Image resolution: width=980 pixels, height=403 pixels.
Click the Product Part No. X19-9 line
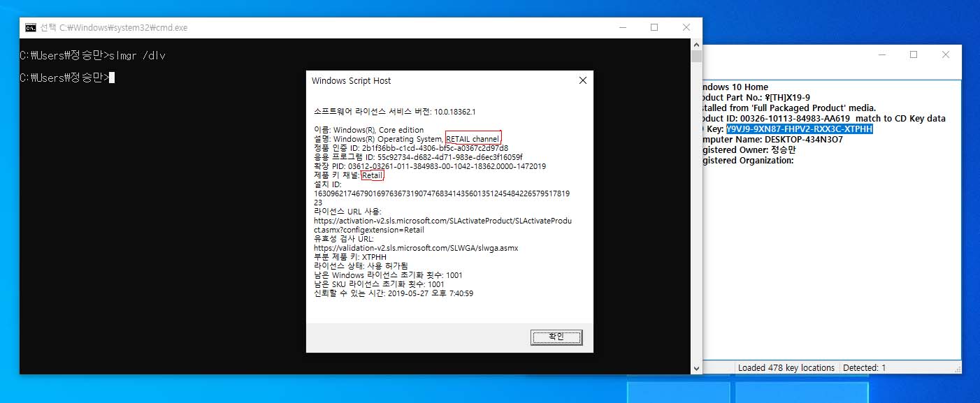pos(756,98)
